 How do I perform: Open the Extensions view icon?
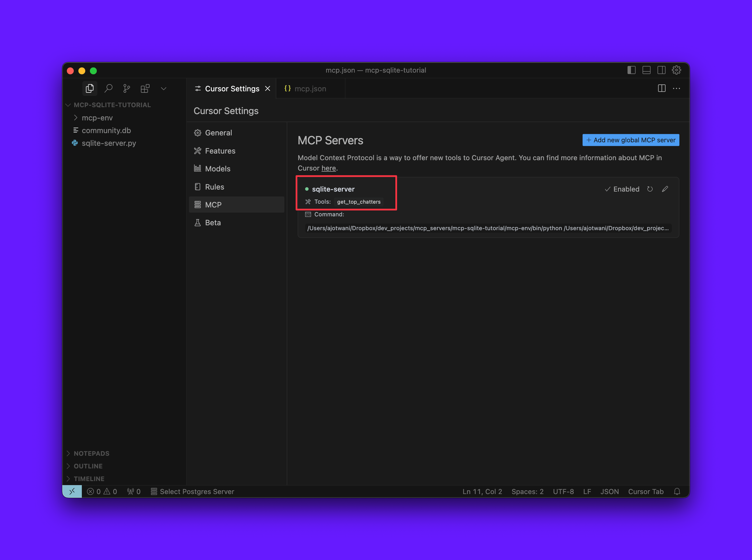[145, 88]
